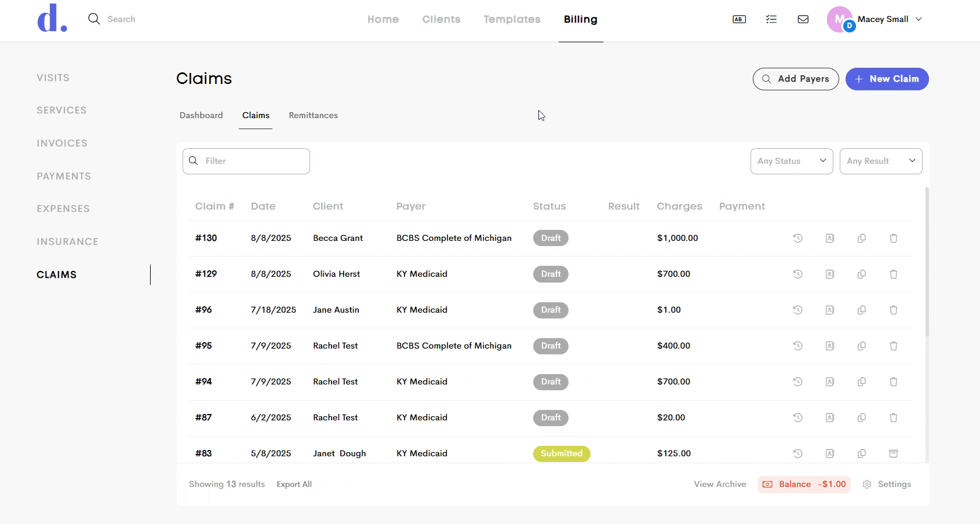The image size is (980, 524).
Task: Click the claims table vertical scrollbar
Action: (x=927, y=262)
